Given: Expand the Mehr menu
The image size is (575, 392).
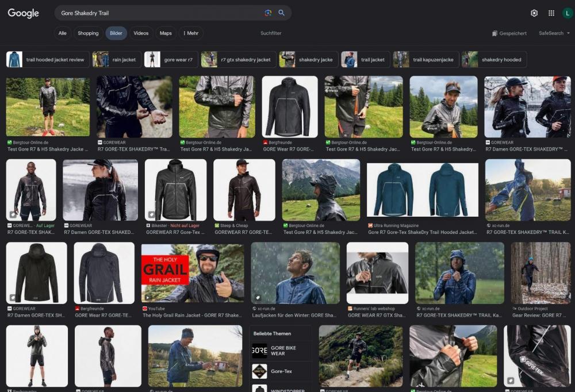Looking at the screenshot, I should pyautogui.click(x=191, y=33).
